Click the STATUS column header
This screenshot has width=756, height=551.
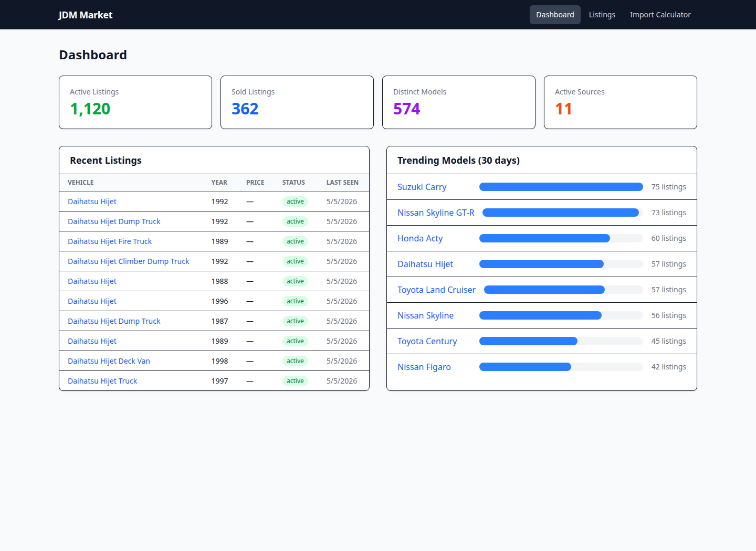tap(293, 183)
